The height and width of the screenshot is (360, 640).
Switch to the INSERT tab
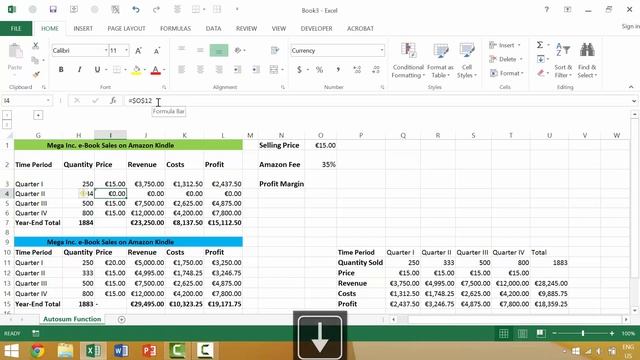point(83,29)
